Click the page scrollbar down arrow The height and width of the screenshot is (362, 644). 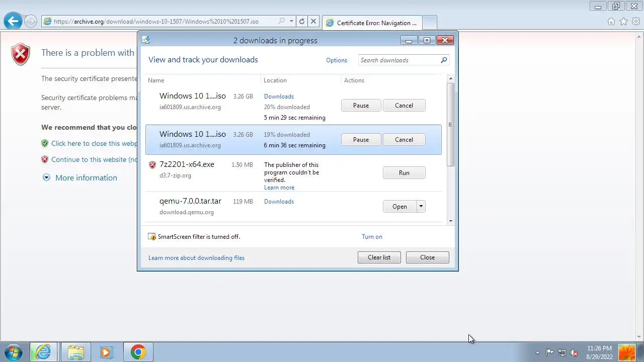point(639,336)
